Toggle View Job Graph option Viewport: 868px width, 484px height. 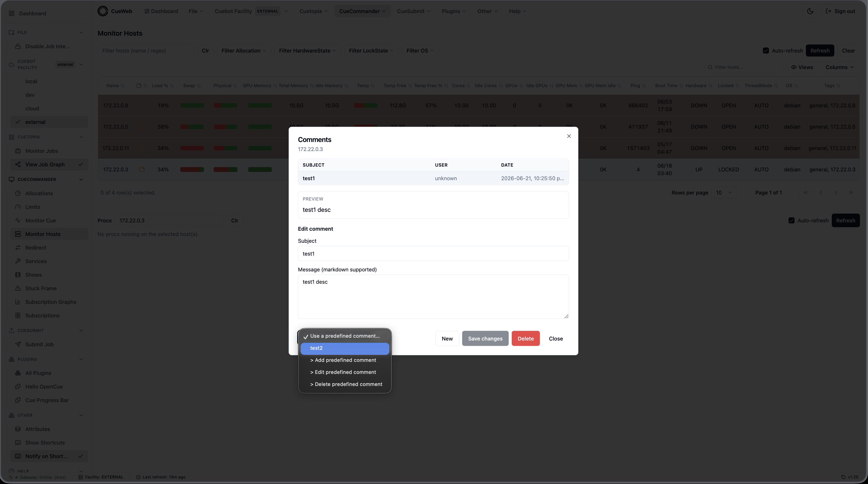pos(49,164)
